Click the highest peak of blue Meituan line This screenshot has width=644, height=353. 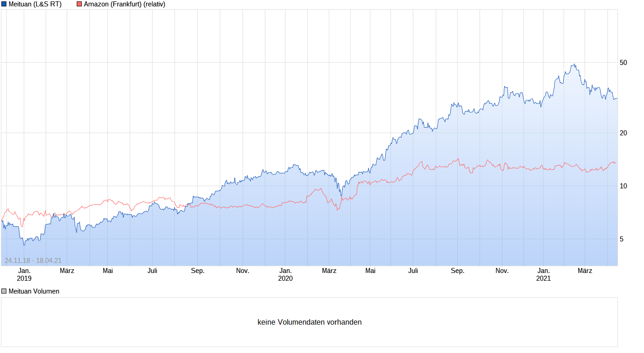(x=574, y=64)
